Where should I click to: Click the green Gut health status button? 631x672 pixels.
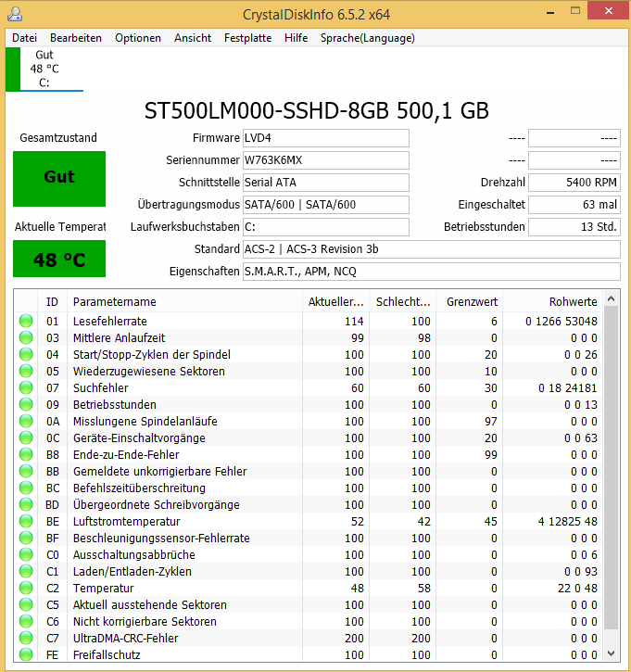(59, 179)
